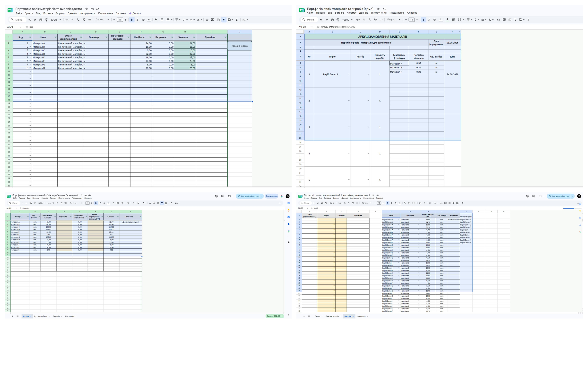This screenshot has width=588, height=380.
Task: Click functions sigma icon in top-left window
Action: pyautogui.click(x=237, y=20)
